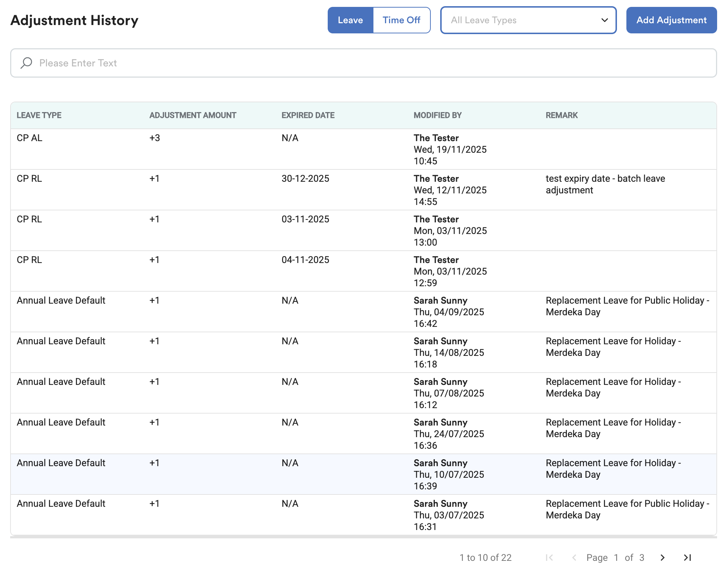Click the horizontal scrollbar below the table
The image size is (728, 571).
coord(363,537)
